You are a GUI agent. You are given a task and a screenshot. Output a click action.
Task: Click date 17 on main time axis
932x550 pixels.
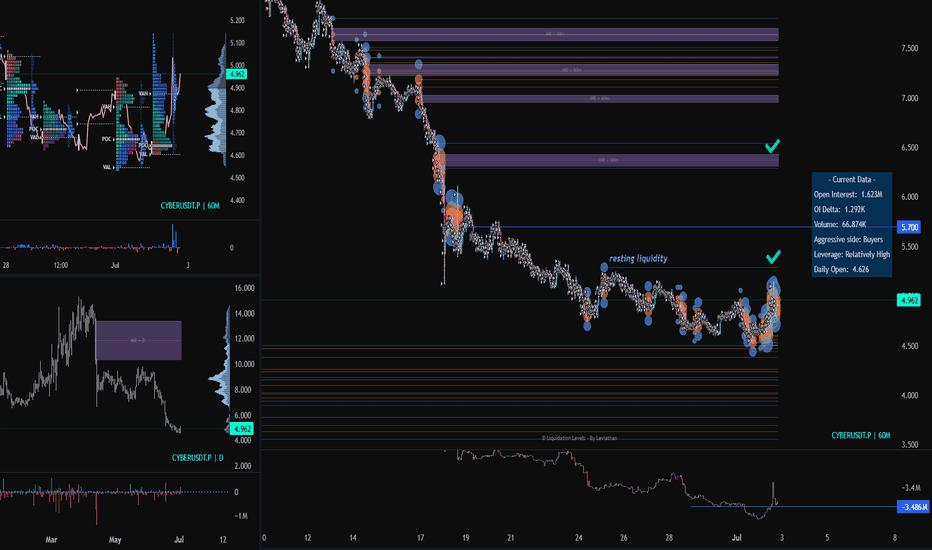[x=420, y=538]
